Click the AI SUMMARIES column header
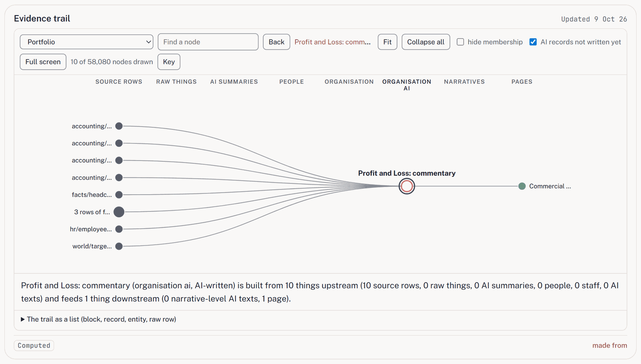641x364 pixels. [234, 82]
